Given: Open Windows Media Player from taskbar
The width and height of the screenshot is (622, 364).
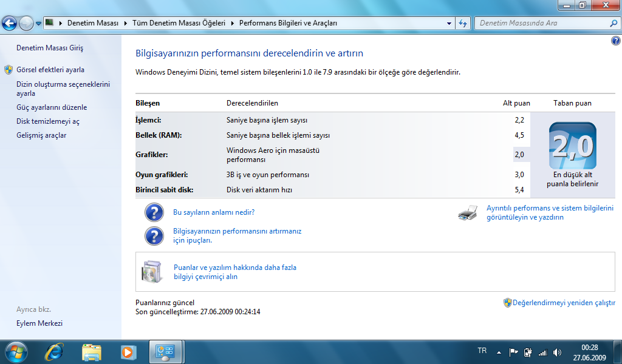Looking at the screenshot, I should [128, 352].
